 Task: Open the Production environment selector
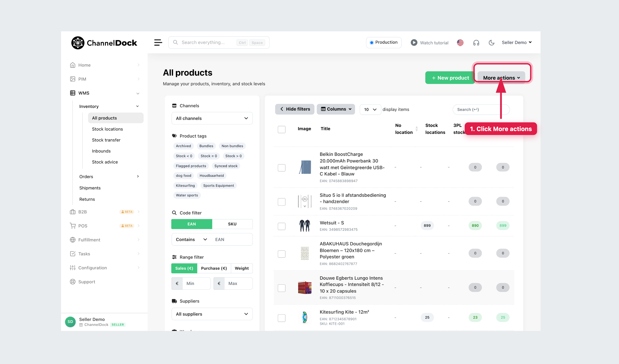pyautogui.click(x=384, y=42)
